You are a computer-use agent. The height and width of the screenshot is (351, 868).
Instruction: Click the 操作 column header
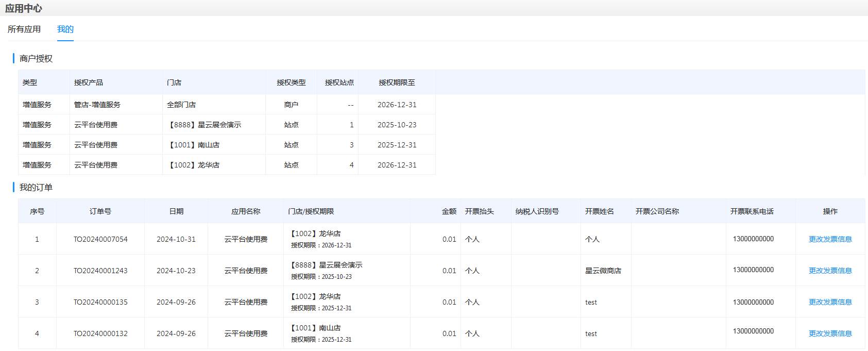[x=830, y=211]
